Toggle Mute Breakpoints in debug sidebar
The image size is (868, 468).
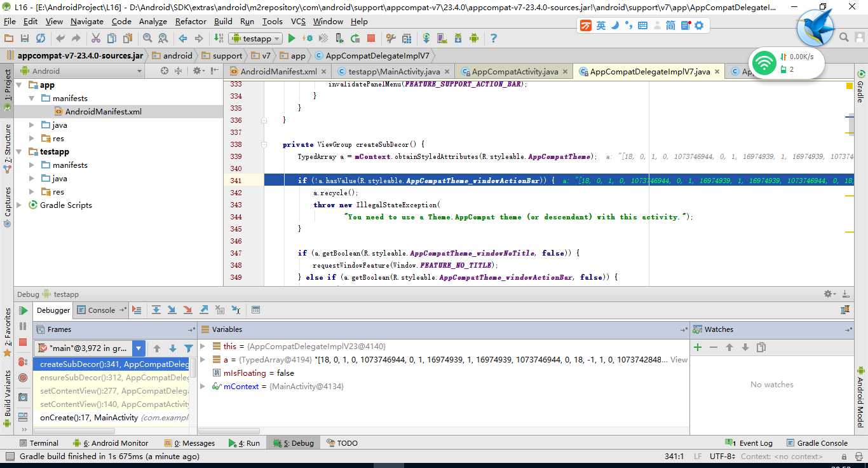pyautogui.click(x=23, y=378)
